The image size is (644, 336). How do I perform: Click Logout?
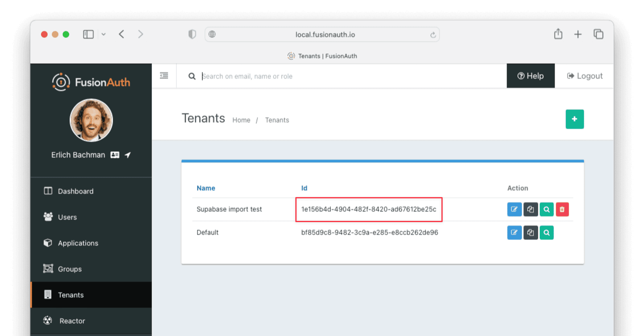pos(585,76)
